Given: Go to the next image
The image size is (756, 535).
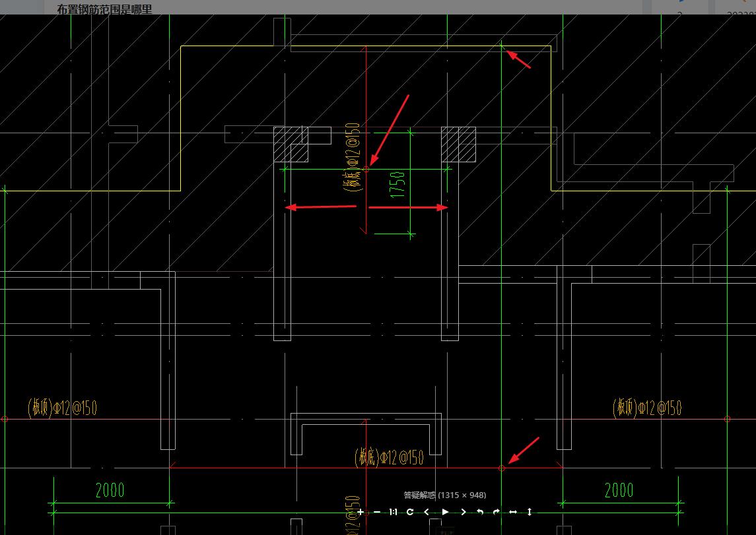Looking at the screenshot, I should (463, 512).
